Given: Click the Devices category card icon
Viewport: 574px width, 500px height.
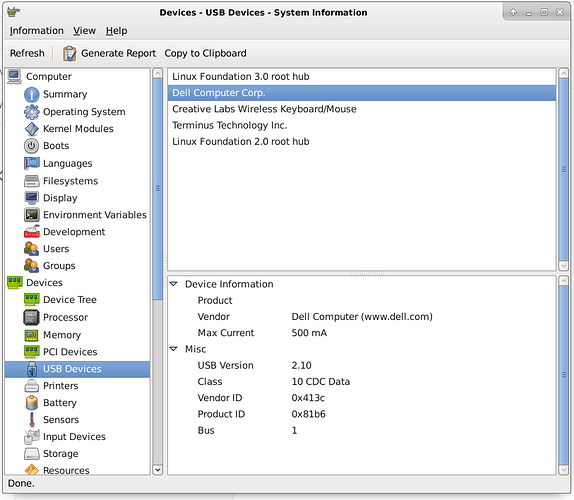Looking at the screenshot, I should pos(15,283).
